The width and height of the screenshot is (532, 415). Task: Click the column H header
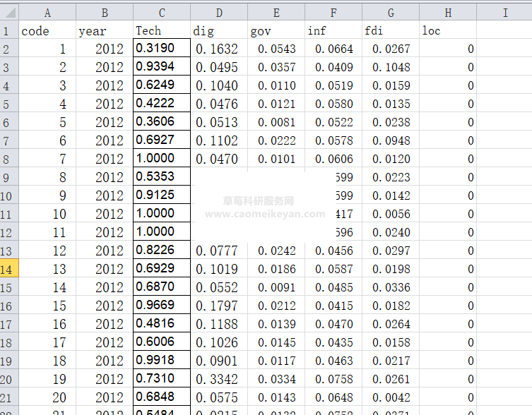pyautogui.click(x=448, y=13)
